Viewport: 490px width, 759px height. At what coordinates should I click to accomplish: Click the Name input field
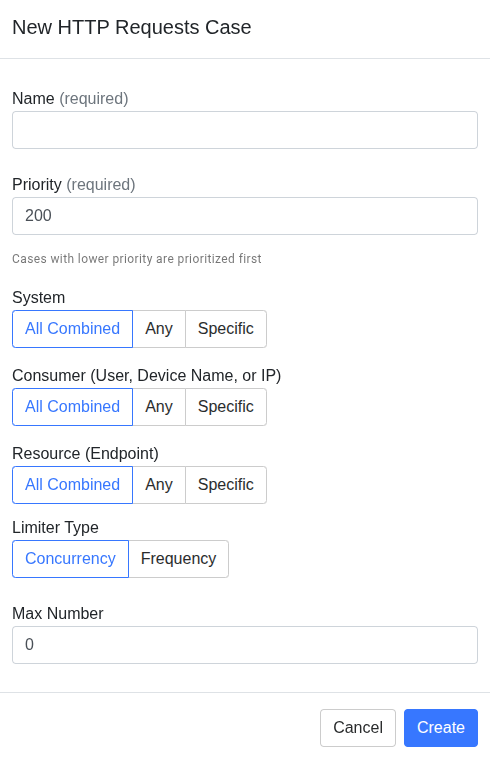(245, 130)
